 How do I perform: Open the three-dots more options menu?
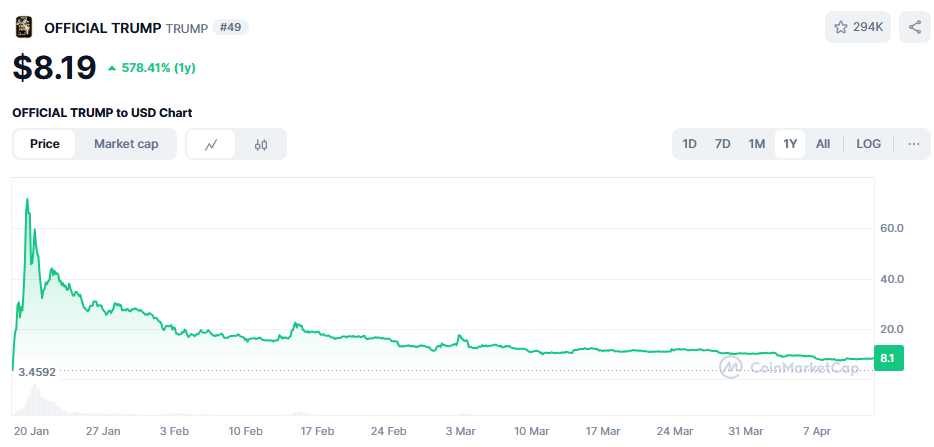click(913, 144)
